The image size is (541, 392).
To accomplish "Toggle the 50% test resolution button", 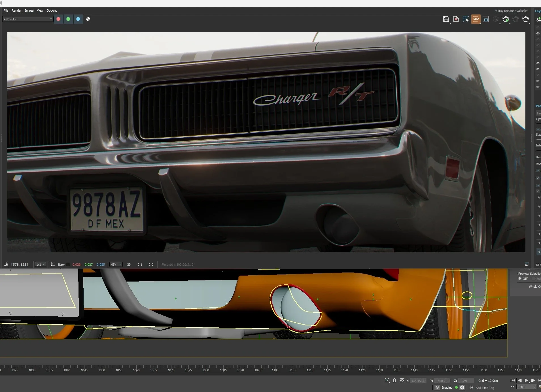I will 476,19.
